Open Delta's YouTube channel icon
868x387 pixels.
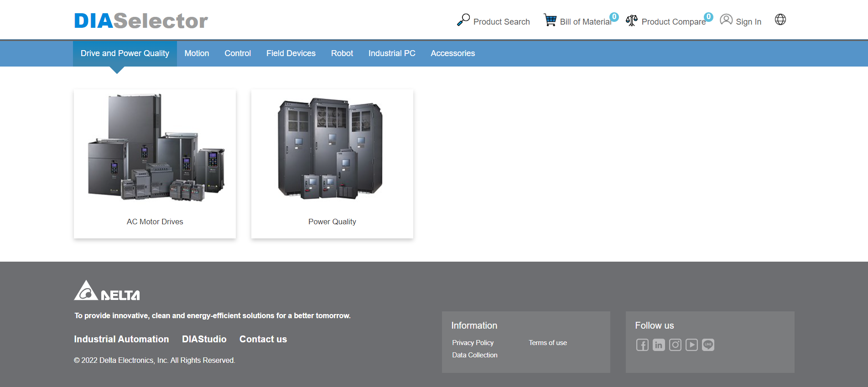691,345
